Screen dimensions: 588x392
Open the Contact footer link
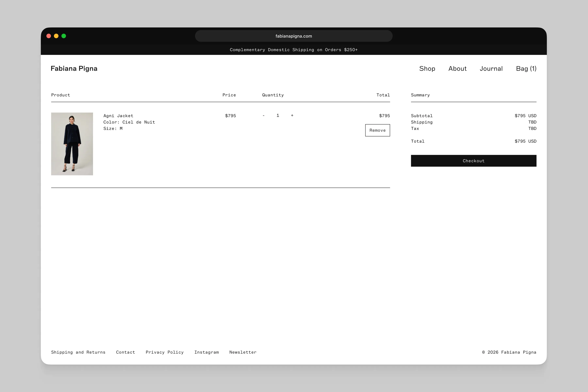pos(125,352)
